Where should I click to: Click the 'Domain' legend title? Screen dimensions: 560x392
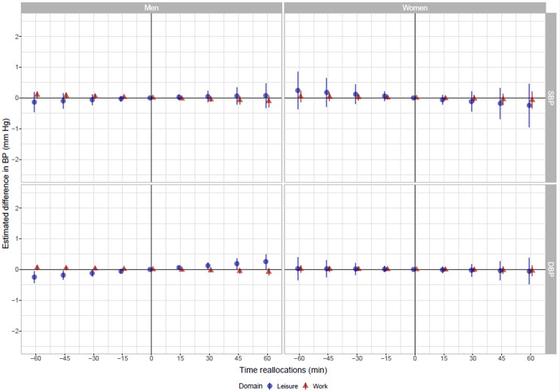[x=251, y=386]
